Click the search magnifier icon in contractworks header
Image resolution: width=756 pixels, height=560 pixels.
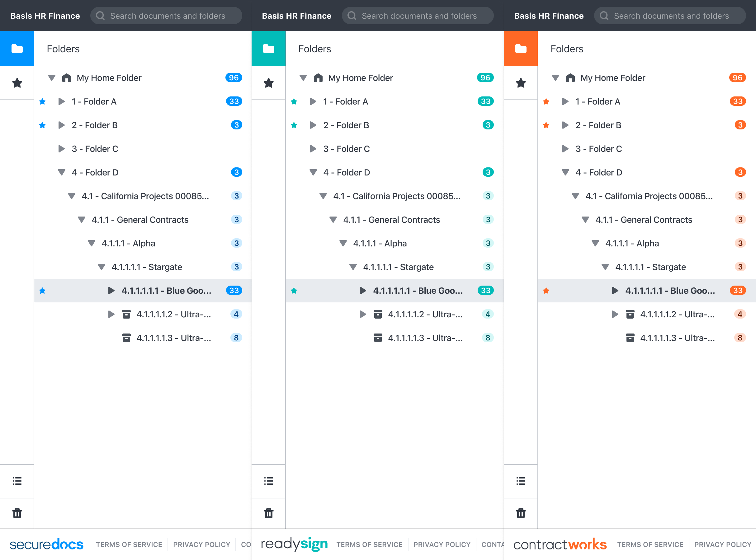[x=604, y=16]
